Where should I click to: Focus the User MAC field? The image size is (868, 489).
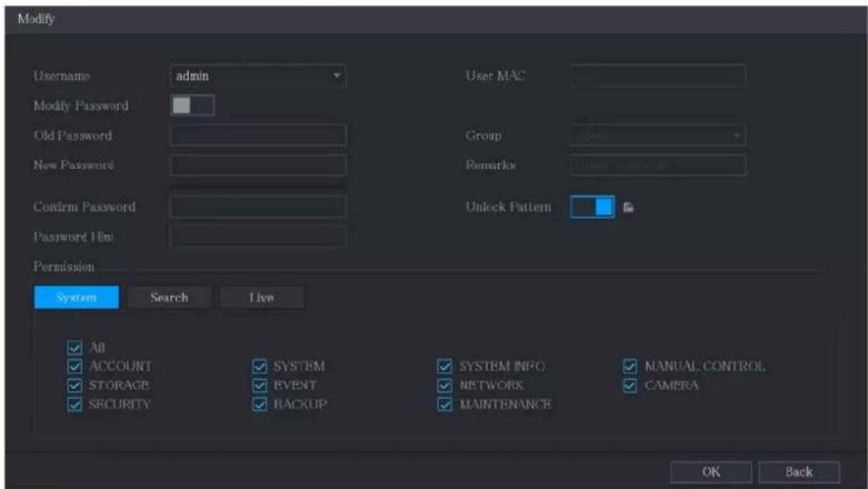point(657,76)
